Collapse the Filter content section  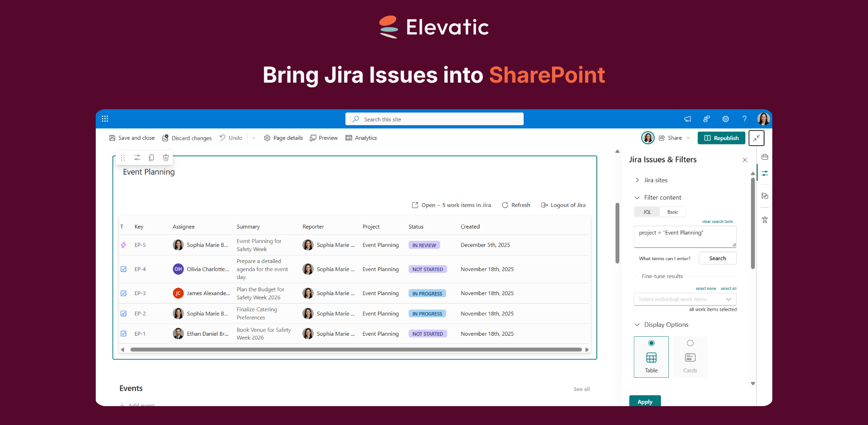pos(637,197)
